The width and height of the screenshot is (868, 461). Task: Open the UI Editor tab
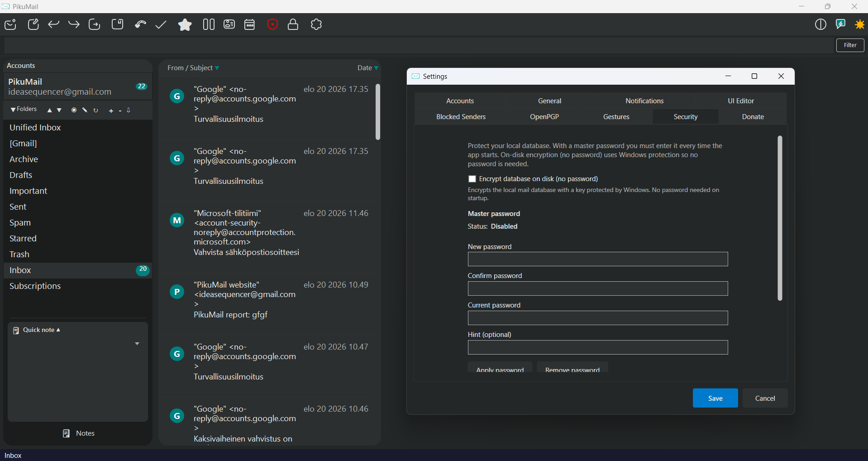tap(741, 101)
